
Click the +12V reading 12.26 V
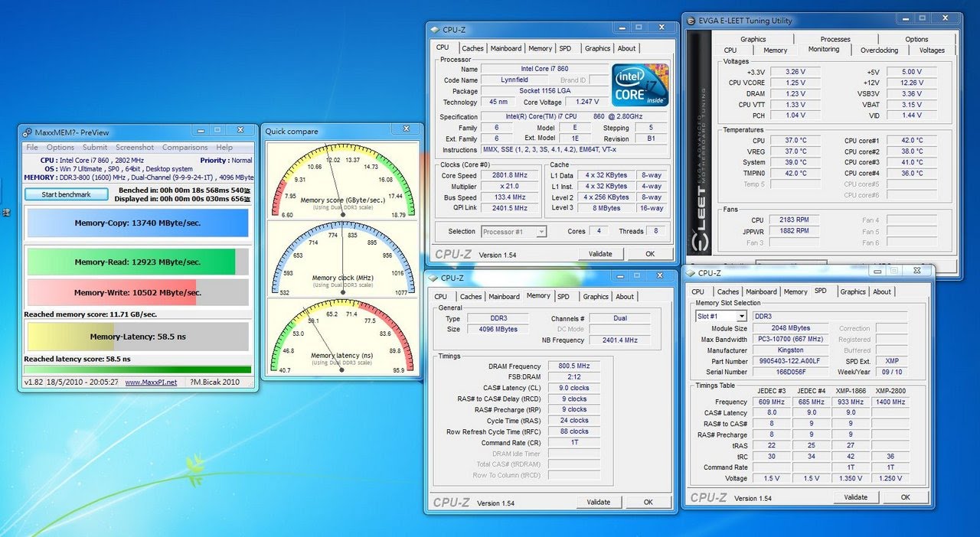[912, 83]
